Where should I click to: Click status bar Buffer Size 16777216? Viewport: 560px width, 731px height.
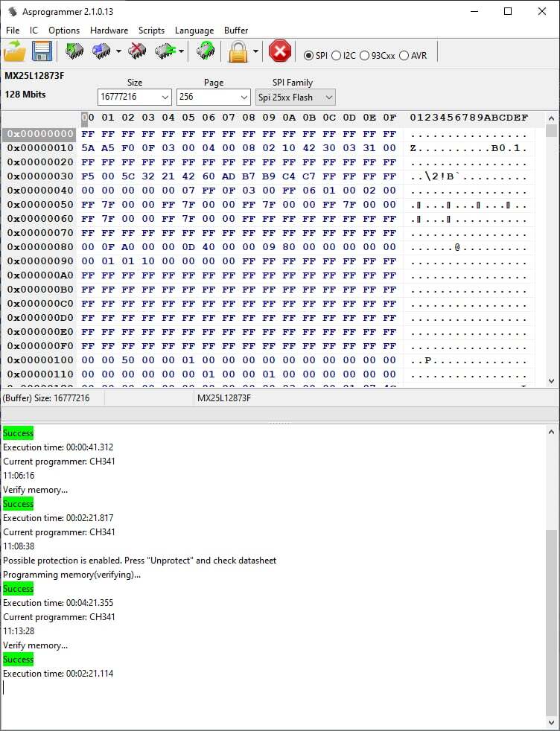[x=46, y=398]
